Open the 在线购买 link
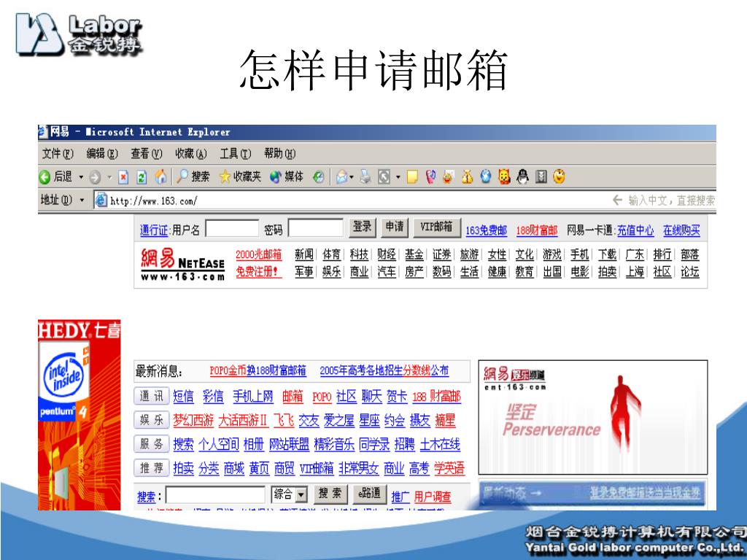Image resolution: width=747 pixels, height=560 pixels. point(682,230)
